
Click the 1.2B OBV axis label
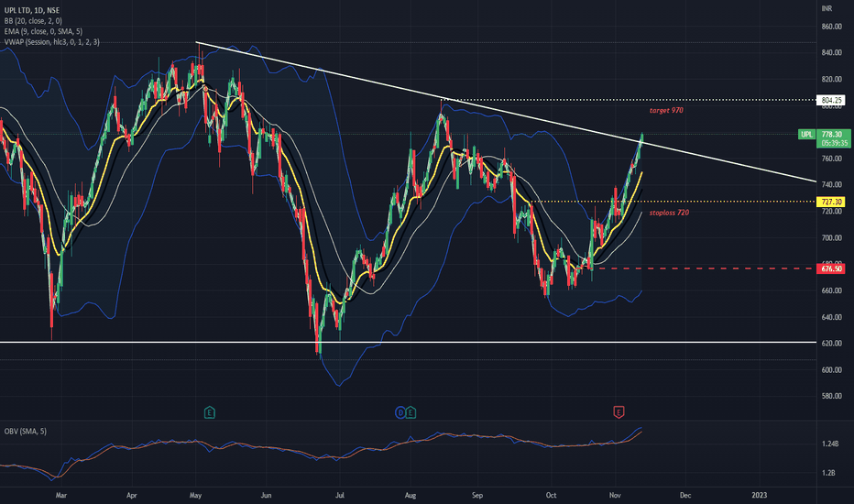pyautogui.click(x=827, y=473)
